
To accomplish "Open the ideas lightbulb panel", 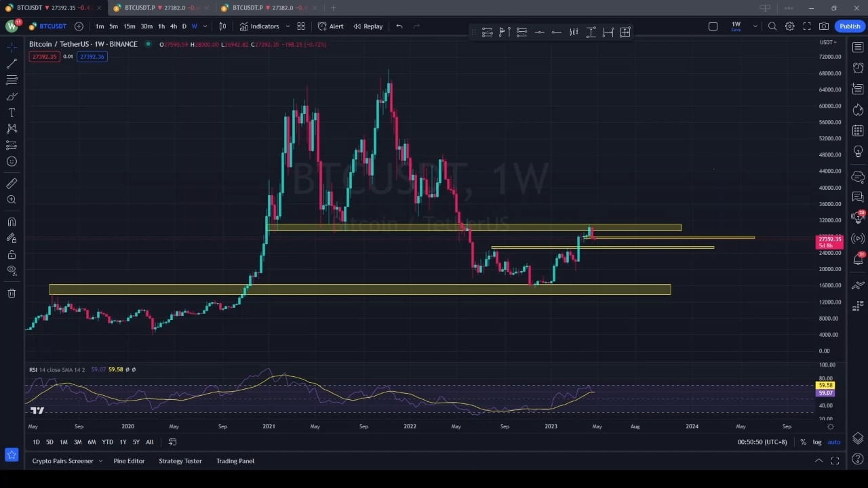I will [858, 151].
